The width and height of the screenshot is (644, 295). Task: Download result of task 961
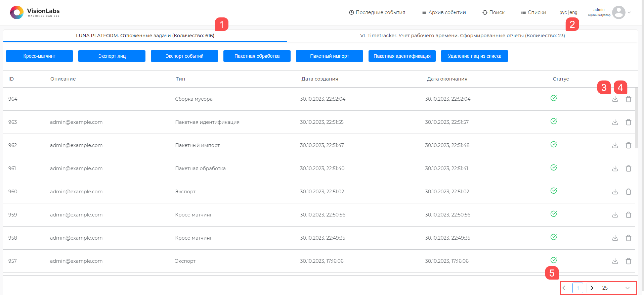coord(615,168)
